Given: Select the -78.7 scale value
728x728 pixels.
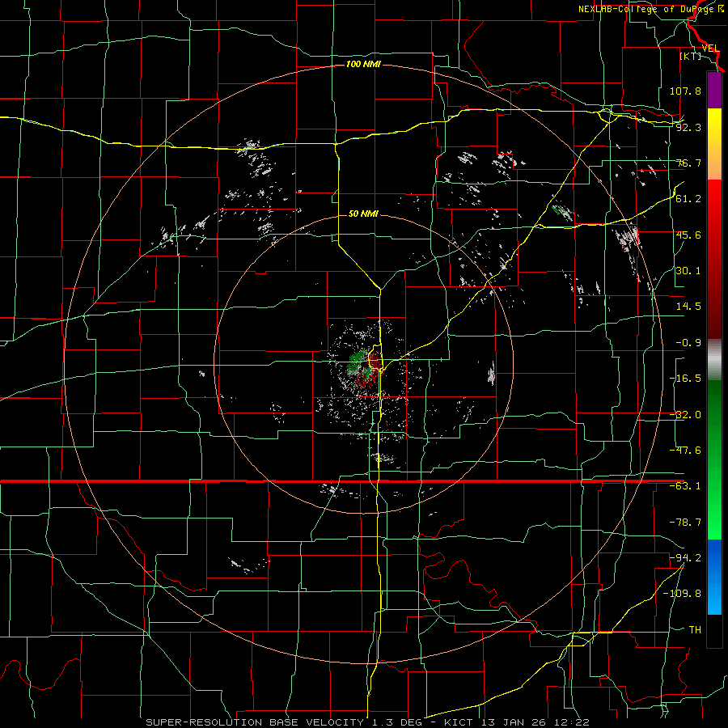Looking at the screenshot, I should (x=685, y=523).
